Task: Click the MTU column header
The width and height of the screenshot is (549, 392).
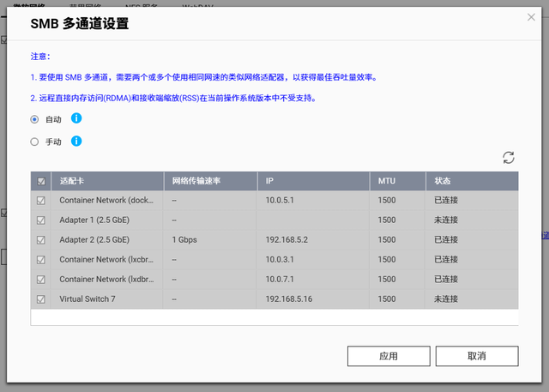Action: 387,181
